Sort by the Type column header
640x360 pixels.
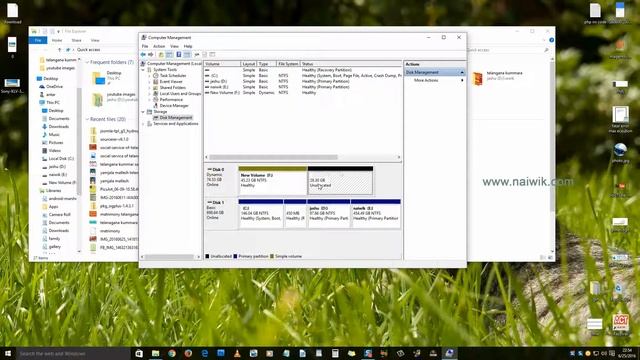(x=266, y=64)
